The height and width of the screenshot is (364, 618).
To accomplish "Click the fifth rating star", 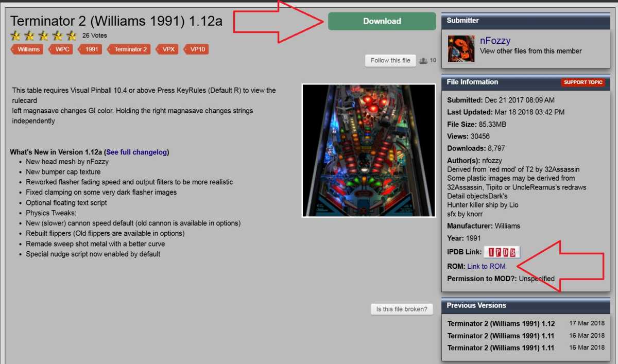I will pyautogui.click(x=72, y=36).
